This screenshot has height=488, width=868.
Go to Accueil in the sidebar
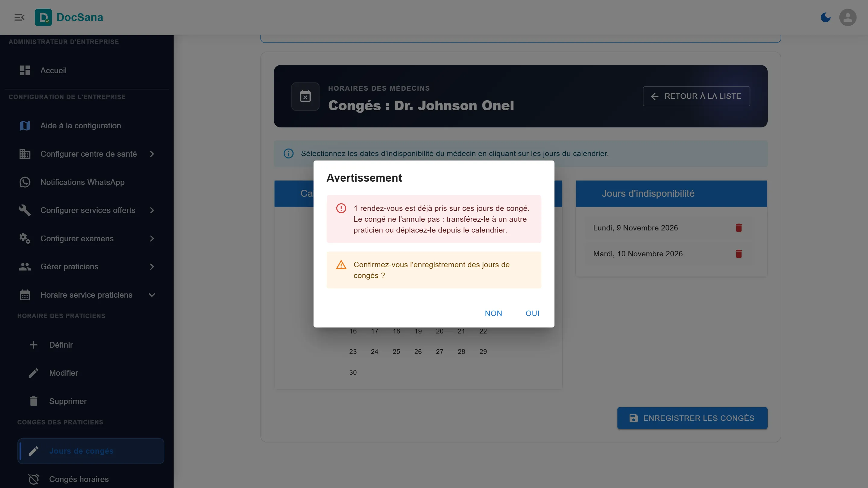[86, 70]
